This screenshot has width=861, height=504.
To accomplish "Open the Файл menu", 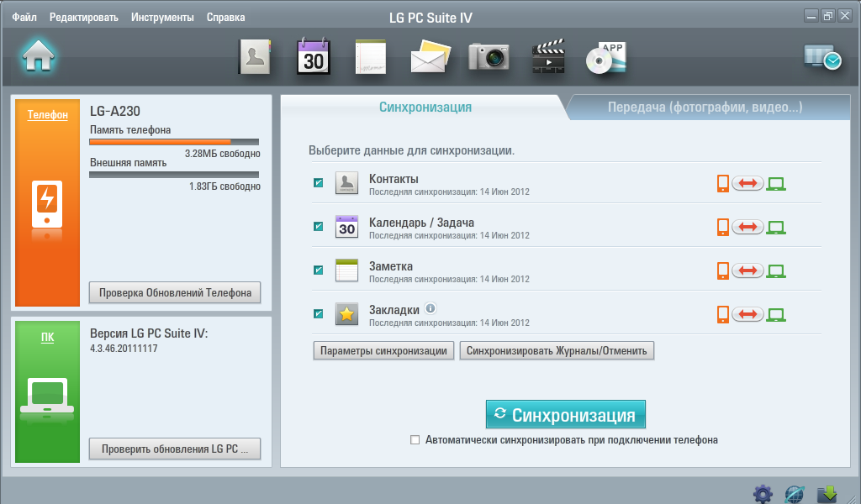I will [24, 18].
